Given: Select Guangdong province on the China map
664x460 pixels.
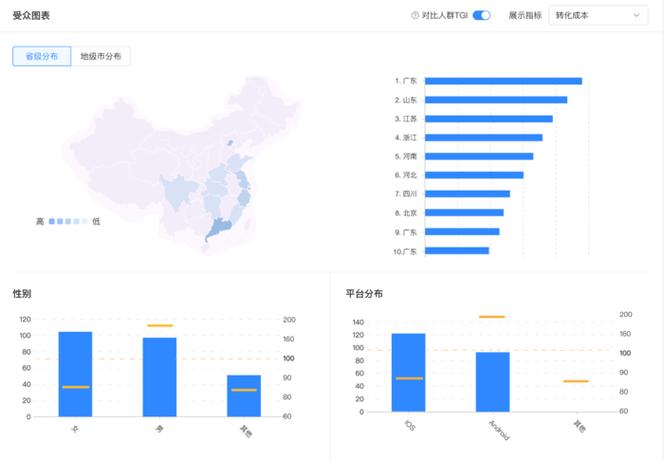Looking at the screenshot, I should pyautogui.click(x=219, y=229).
